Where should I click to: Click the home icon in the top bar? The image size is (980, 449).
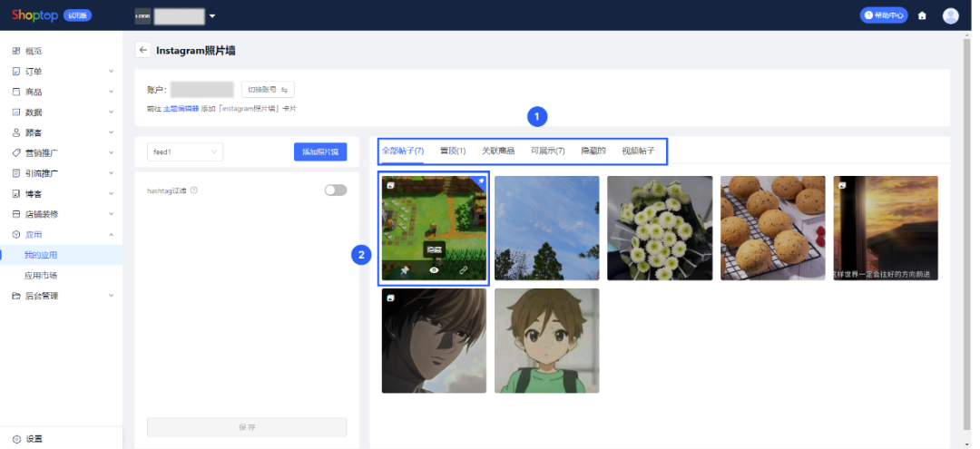click(x=922, y=15)
